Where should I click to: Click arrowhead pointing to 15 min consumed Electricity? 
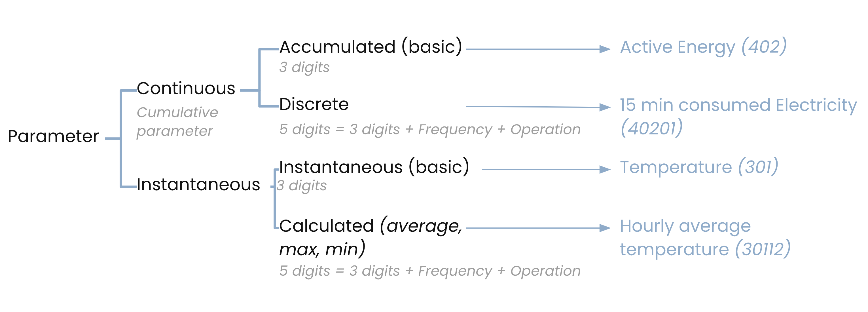tap(605, 107)
